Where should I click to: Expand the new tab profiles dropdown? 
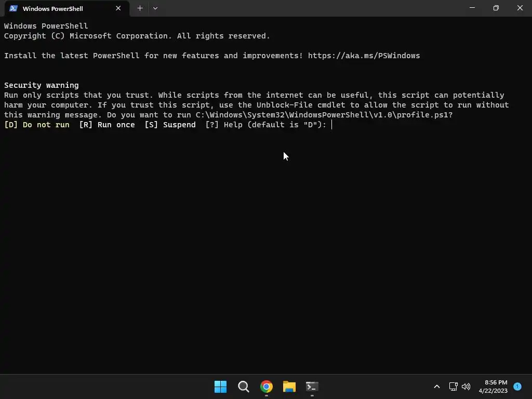coord(155,8)
